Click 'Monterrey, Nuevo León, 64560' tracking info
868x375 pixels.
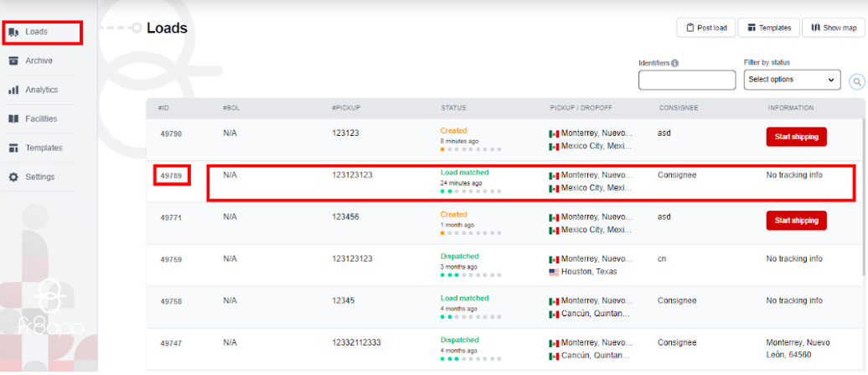coord(798,348)
